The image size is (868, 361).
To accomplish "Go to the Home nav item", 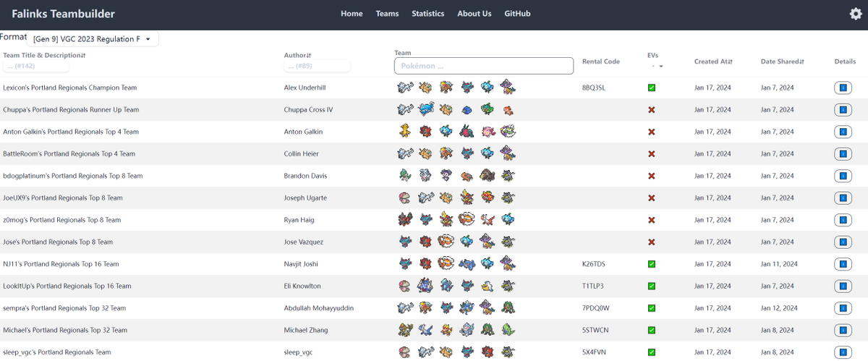I will 352,14.
